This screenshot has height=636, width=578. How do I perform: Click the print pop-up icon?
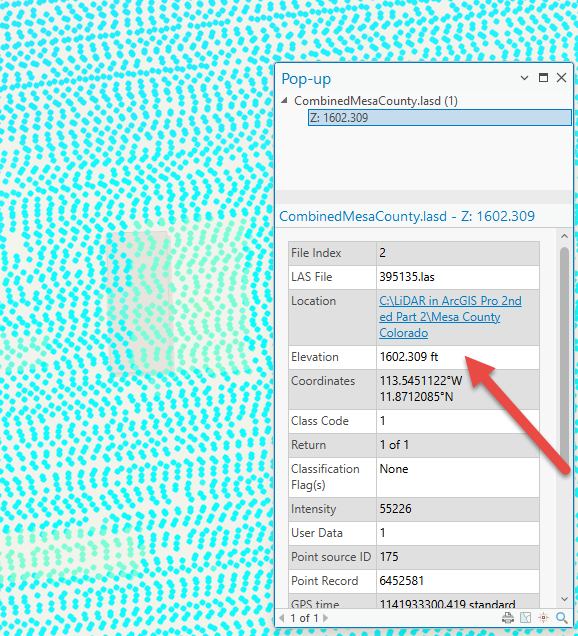click(508, 618)
